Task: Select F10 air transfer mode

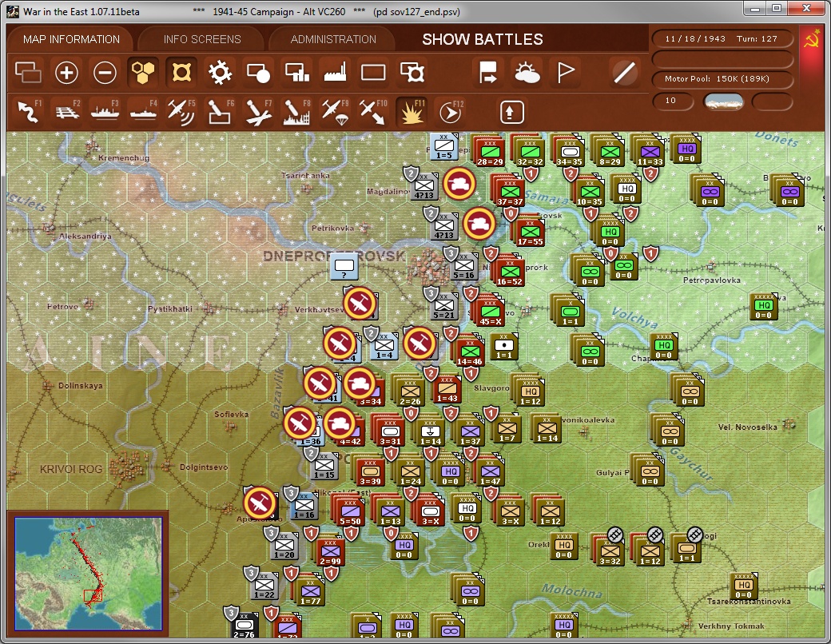Action: click(x=373, y=112)
